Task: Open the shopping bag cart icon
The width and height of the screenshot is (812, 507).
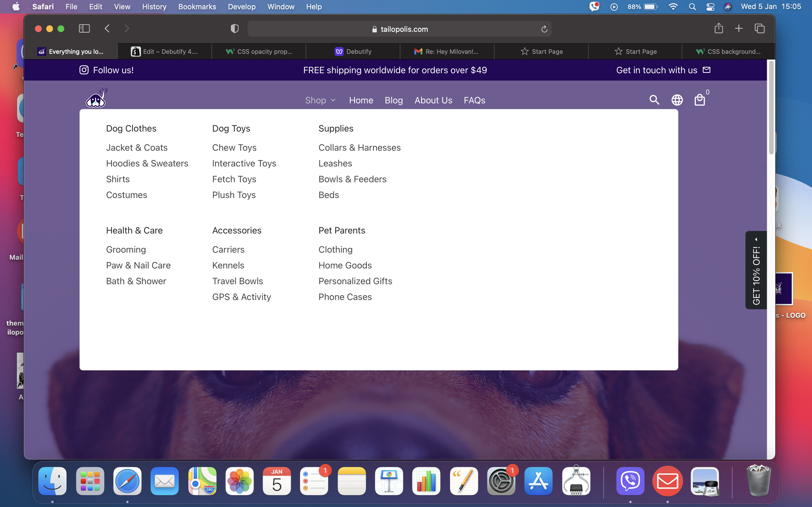Action: 700,100
